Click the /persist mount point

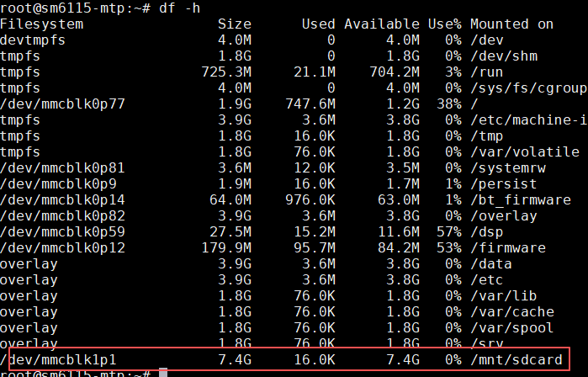click(504, 184)
